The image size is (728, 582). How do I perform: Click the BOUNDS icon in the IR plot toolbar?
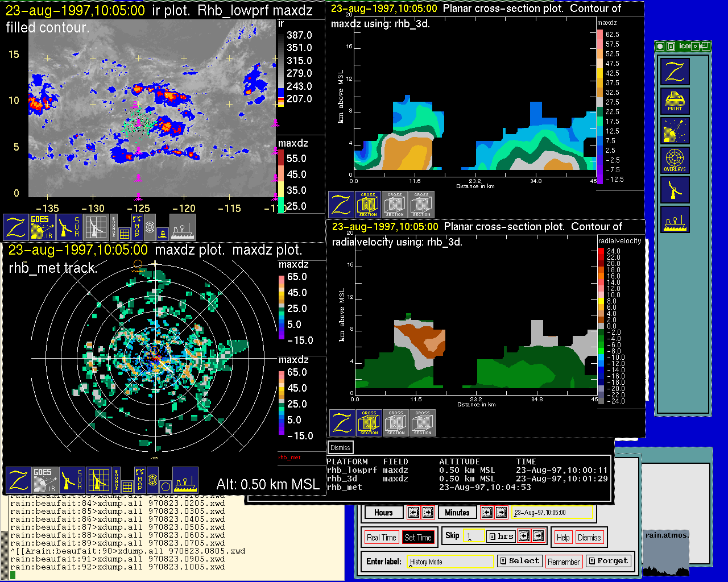(x=114, y=227)
